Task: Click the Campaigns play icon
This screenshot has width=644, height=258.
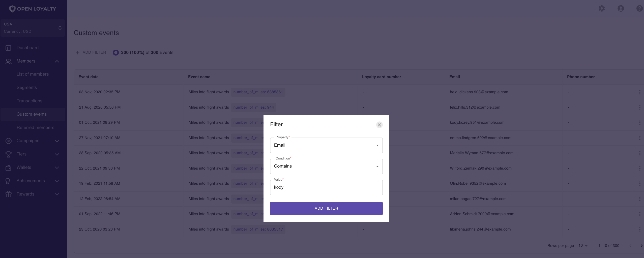Action: (x=8, y=141)
